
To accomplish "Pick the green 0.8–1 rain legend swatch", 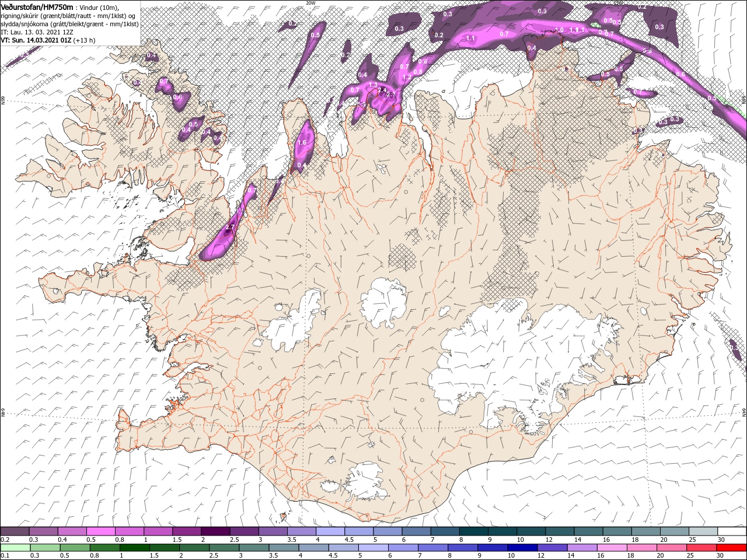I will 104,547.
